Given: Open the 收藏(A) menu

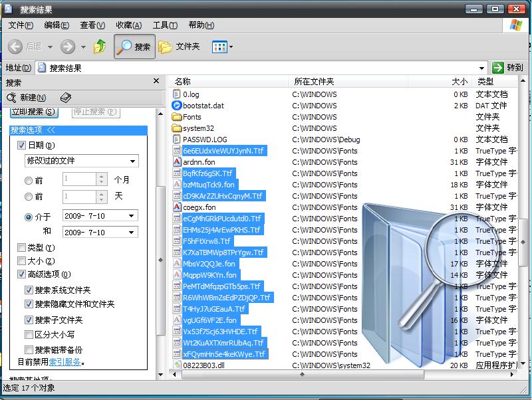Looking at the screenshot, I should (x=128, y=25).
